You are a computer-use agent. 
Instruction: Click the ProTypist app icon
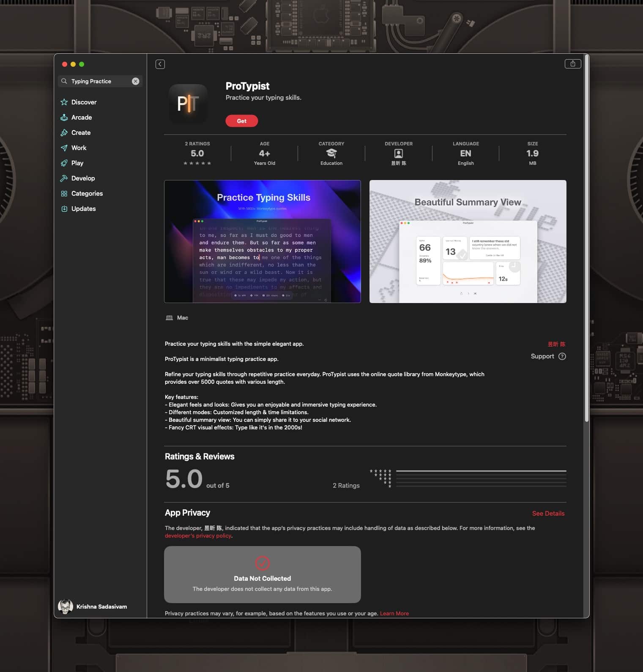[188, 104]
